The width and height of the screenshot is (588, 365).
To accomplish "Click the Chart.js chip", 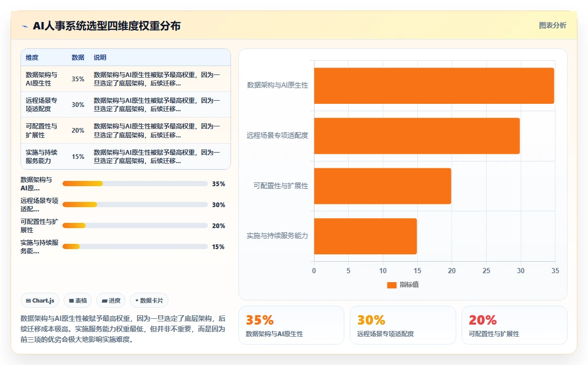I will click(40, 300).
